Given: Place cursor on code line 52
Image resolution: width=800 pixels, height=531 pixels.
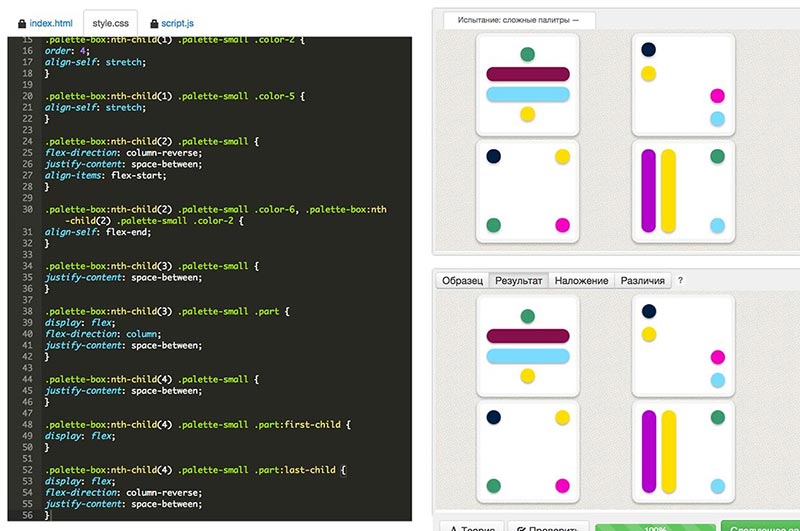Looking at the screenshot, I should click(x=200, y=469).
